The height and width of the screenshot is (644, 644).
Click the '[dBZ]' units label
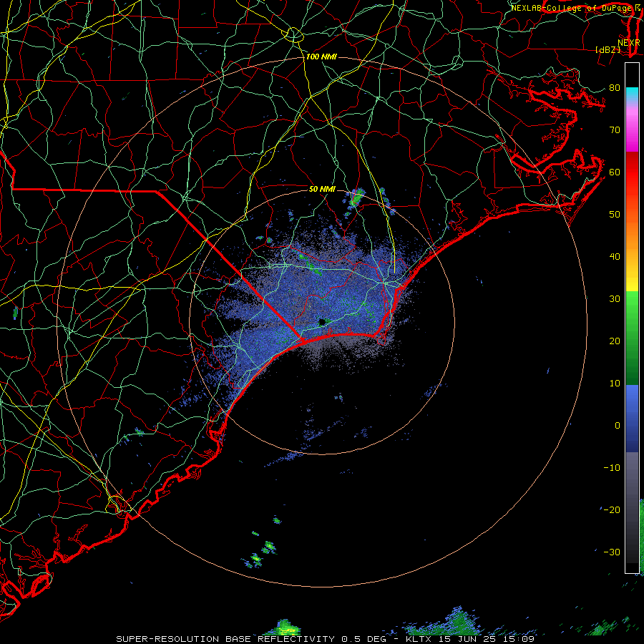pos(608,49)
